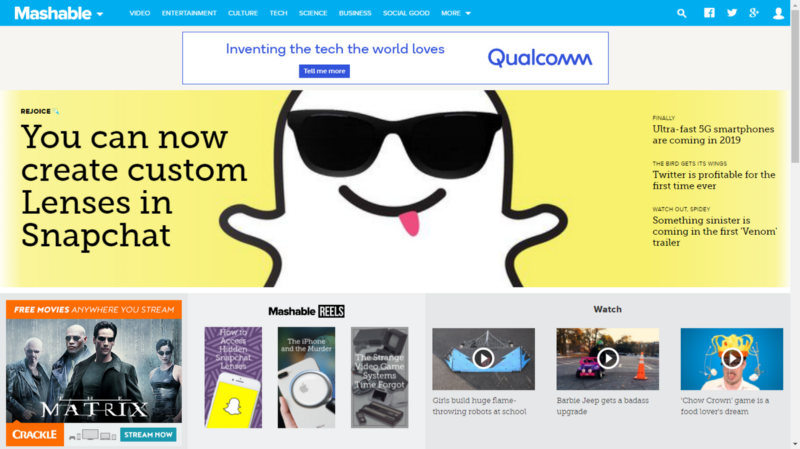Click the Qualcomm logo in the ad

539,58
